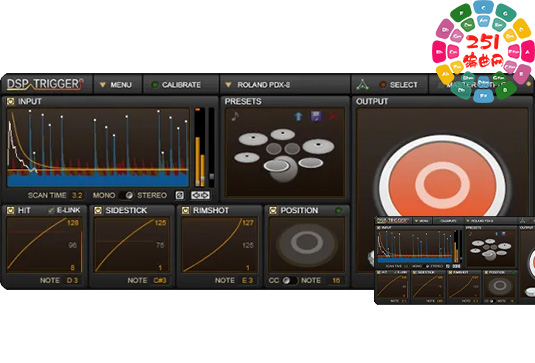Open the SIDESTICK note selector C#3
The height and width of the screenshot is (363, 535).
(x=160, y=280)
